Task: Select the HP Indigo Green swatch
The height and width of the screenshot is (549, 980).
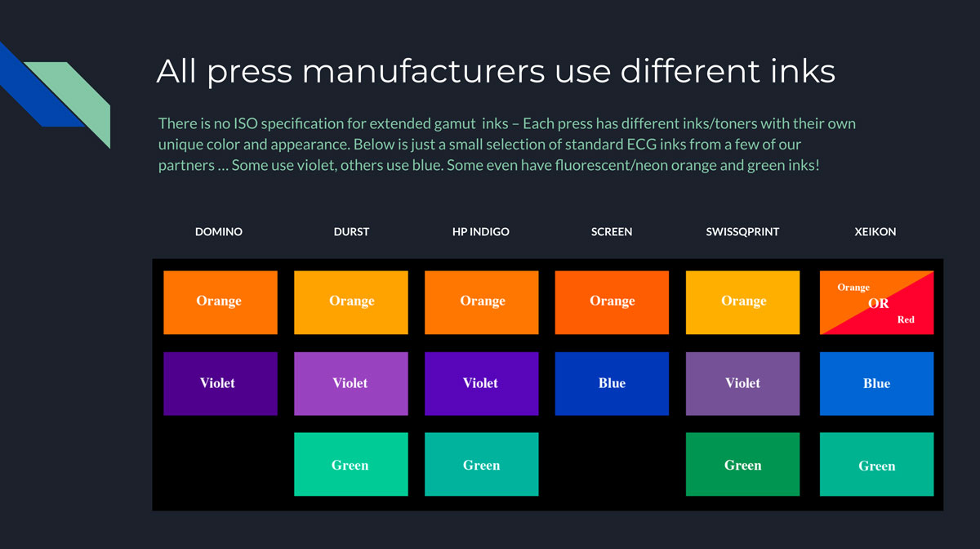Action: pyautogui.click(x=482, y=465)
